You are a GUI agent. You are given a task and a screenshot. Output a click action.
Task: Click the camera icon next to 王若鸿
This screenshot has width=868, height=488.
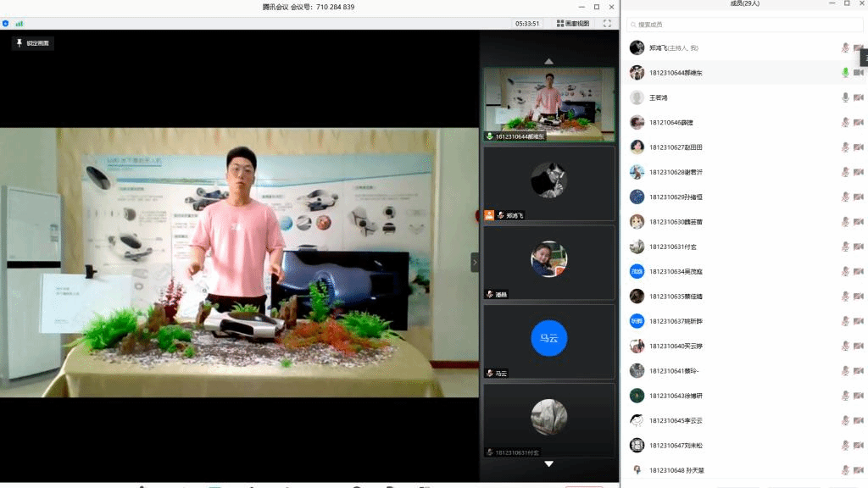pos(858,97)
